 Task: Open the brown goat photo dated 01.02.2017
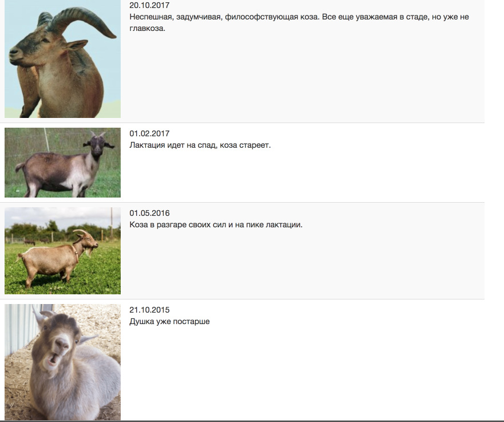pyautogui.click(x=63, y=163)
